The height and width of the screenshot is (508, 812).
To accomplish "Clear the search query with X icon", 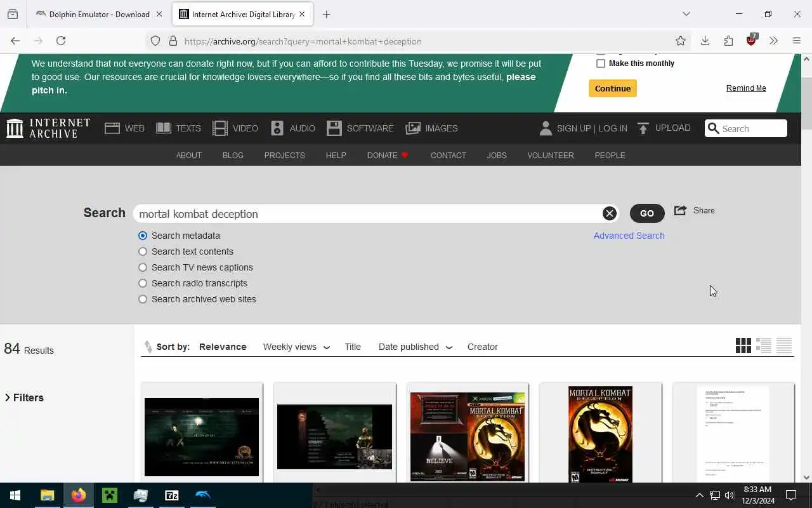I will tap(610, 213).
